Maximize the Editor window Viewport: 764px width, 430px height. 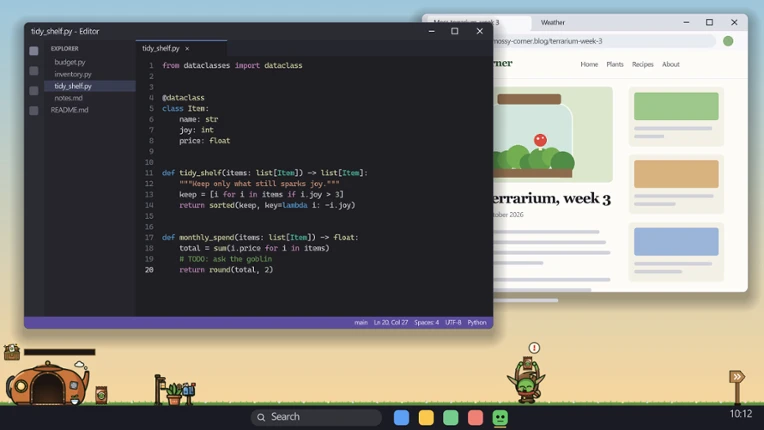pyautogui.click(x=455, y=31)
